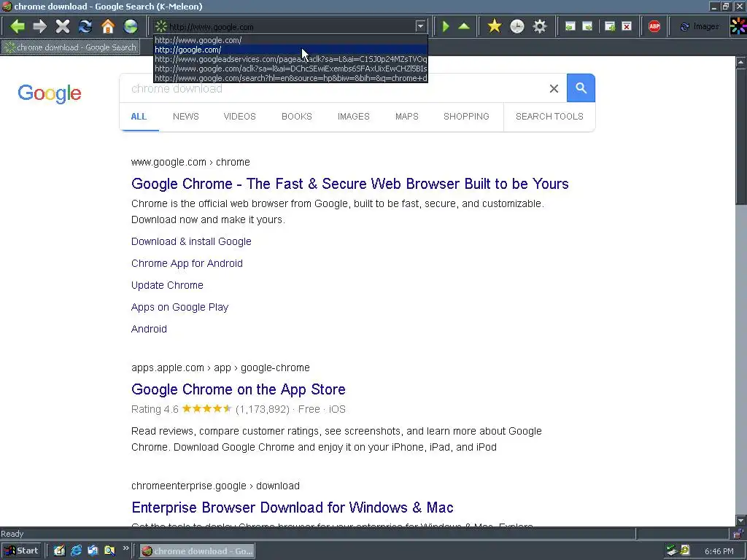
Task: Open Download & install Google sitelink
Action: click(x=191, y=241)
